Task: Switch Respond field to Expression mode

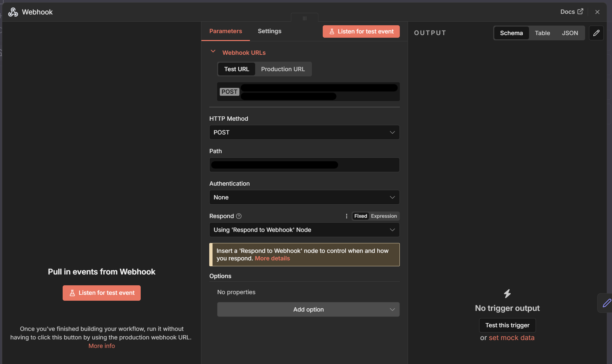Action: pyautogui.click(x=384, y=216)
